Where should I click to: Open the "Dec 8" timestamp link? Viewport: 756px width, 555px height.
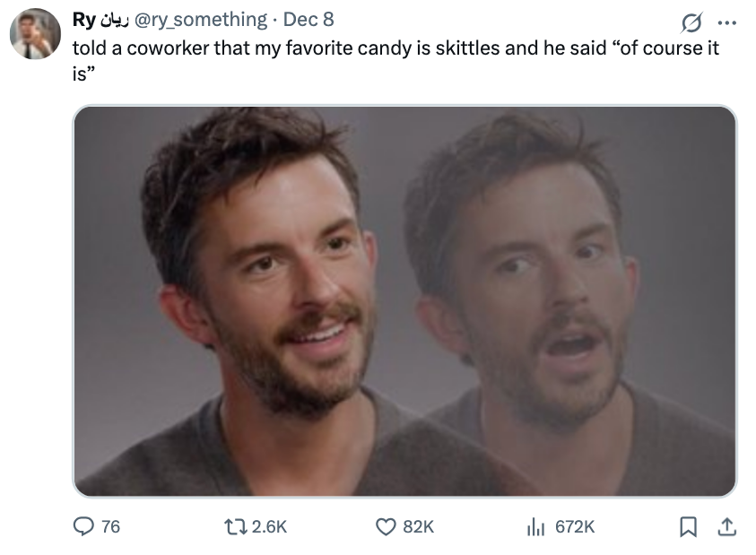pos(308,19)
